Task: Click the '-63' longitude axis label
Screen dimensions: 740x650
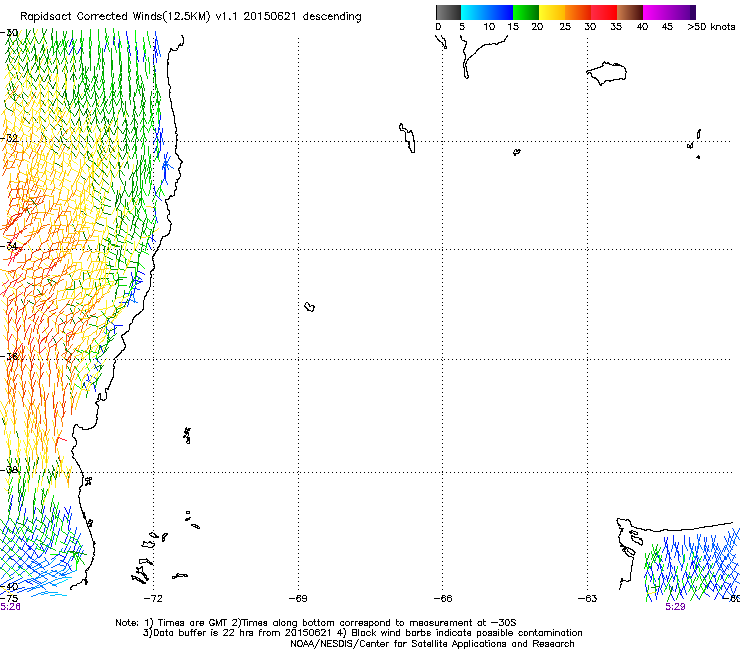Action: pyautogui.click(x=587, y=599)
